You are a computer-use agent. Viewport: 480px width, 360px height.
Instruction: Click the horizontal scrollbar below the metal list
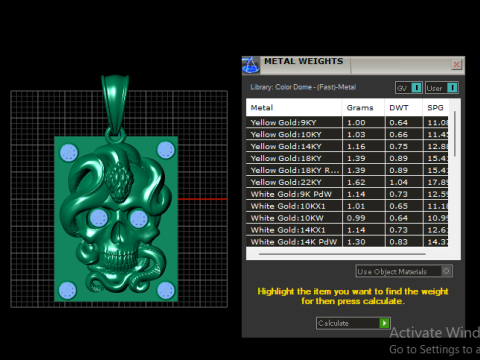pos(342,254)
